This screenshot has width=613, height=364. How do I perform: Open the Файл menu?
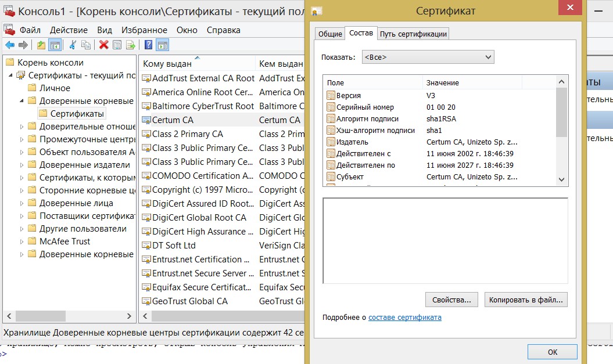[x=30, y=30]
